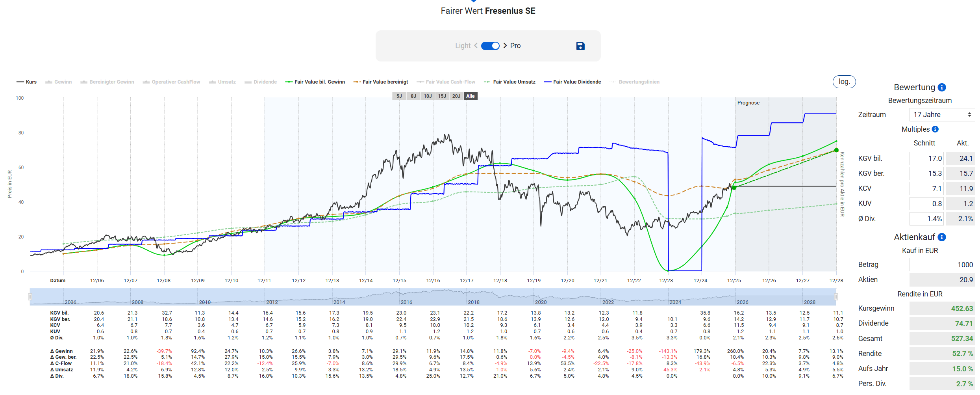Open the Zeitraum 17 Jahre dropdown
Screen dimensions: 980x395
[x=942, y=115]
